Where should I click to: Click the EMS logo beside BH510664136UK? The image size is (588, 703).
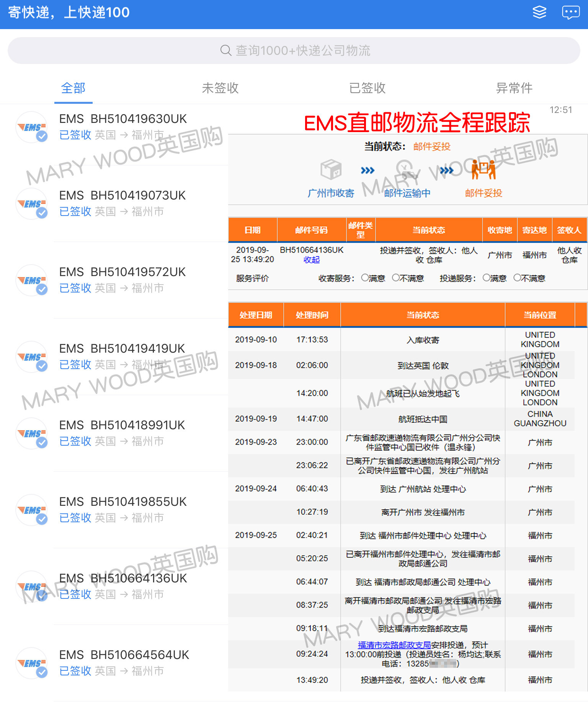coord(32,587)
